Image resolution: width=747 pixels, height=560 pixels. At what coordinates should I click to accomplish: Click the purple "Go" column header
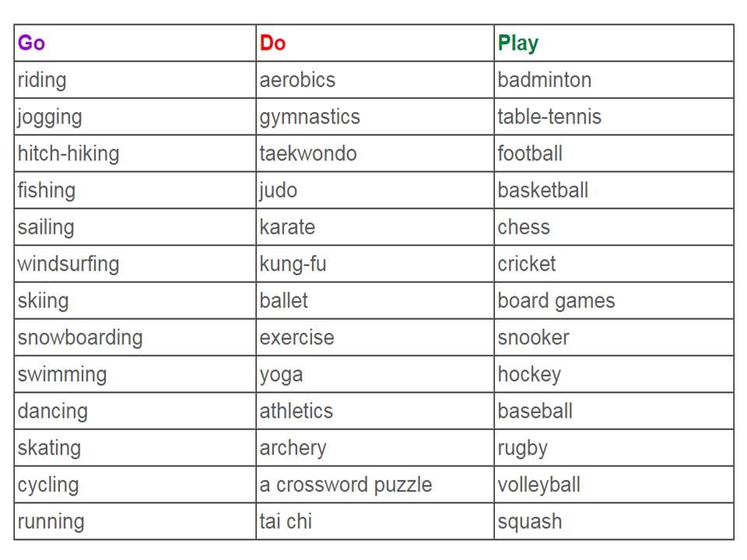[x=31, y=43]
